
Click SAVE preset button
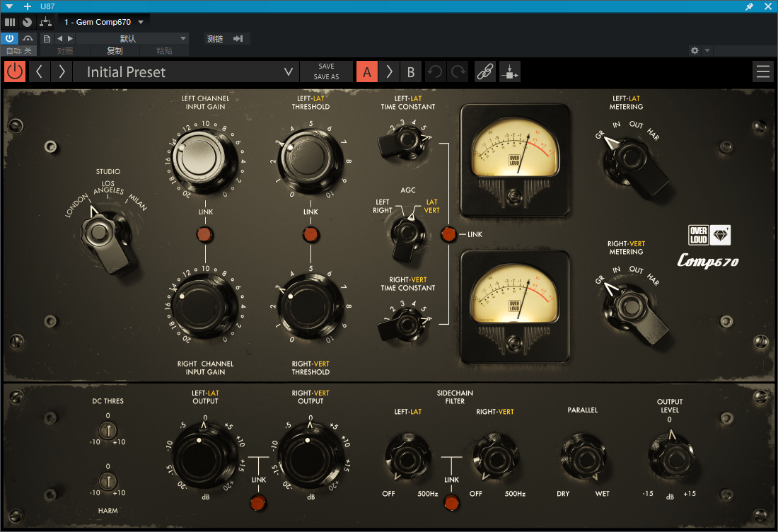tap(326, 66)
